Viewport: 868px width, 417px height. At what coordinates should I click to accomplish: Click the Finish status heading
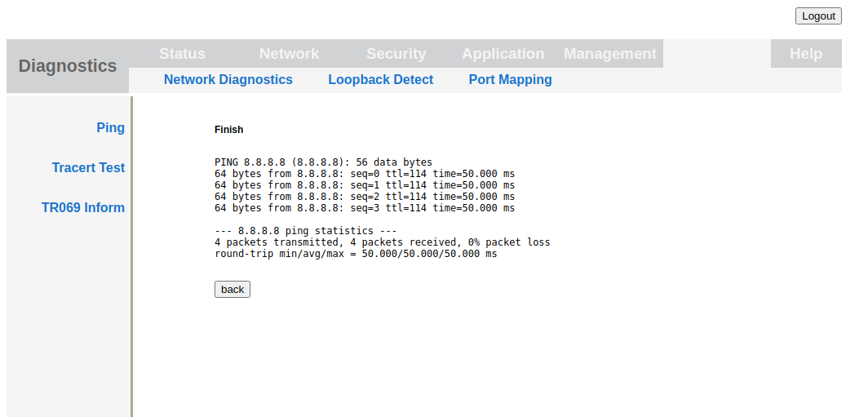pyautogui.click(x=228, y=130)
